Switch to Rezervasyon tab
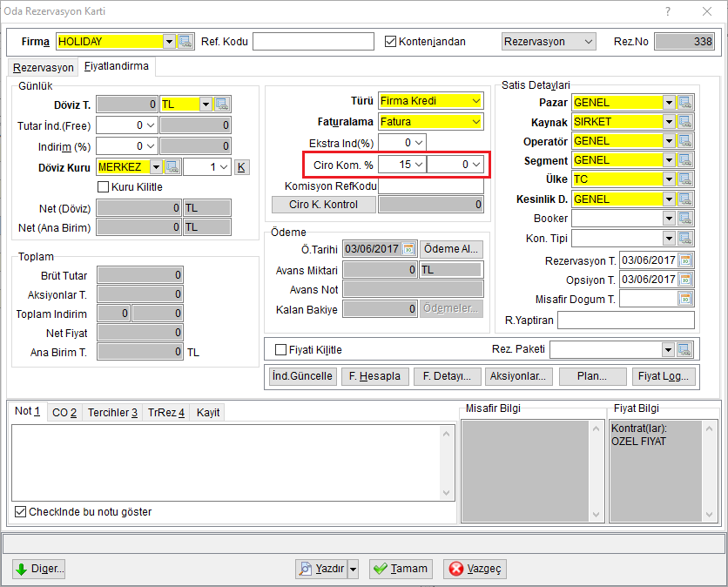728x587 pixels. tap(44, 68)
